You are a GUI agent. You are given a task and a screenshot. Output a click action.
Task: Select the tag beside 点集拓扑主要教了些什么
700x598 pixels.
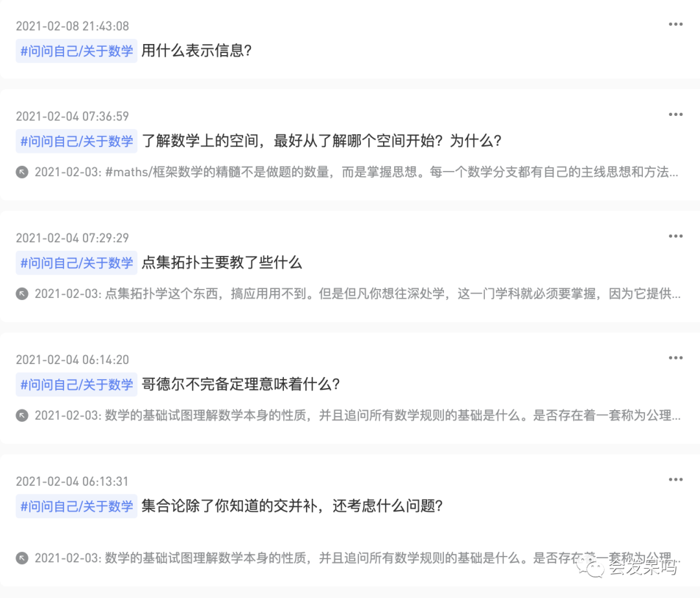point(76,263)
